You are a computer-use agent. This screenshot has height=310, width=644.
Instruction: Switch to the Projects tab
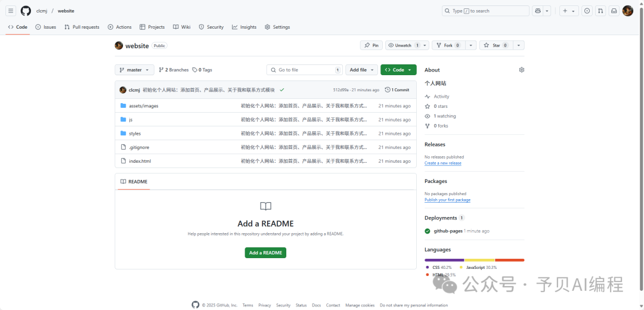point(152,27)
